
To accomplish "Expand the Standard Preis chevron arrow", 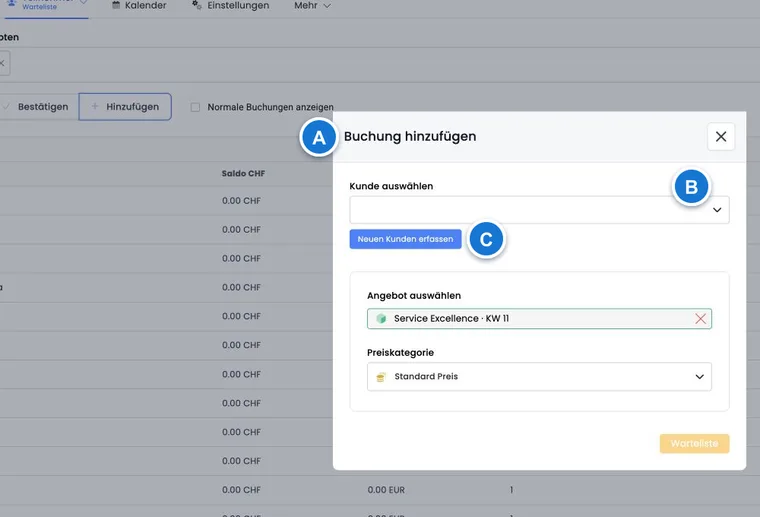I will tap(699, 376).
